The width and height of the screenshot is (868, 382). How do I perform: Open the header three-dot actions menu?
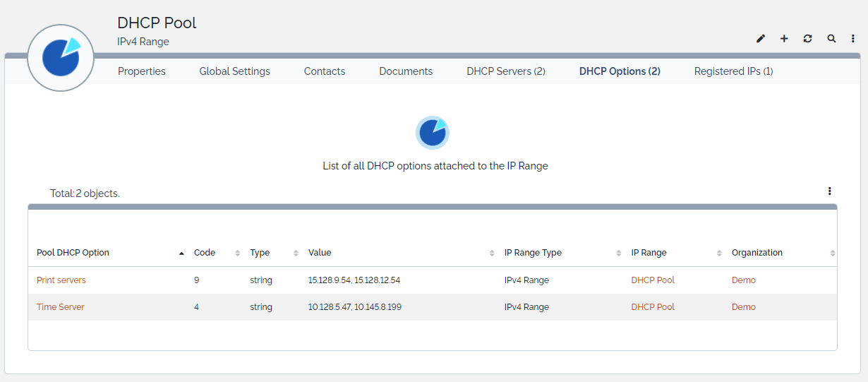853,39
